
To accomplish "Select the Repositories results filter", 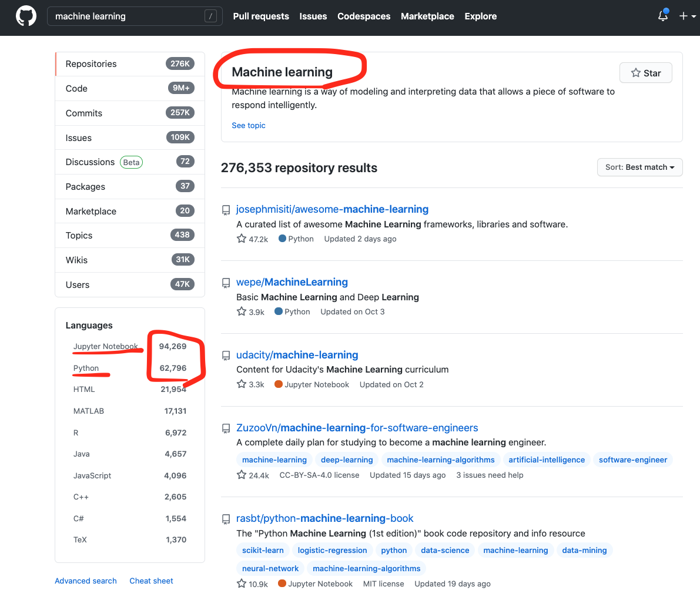I will (130, 64).
